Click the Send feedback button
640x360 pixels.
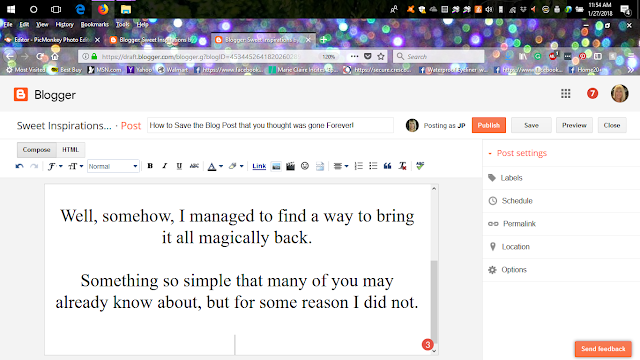pyautogui.click(x=603, y=349)
